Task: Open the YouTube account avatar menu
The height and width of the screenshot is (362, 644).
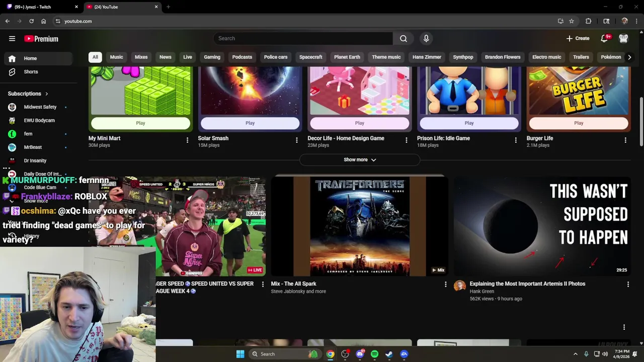Action: pos(623,38)
